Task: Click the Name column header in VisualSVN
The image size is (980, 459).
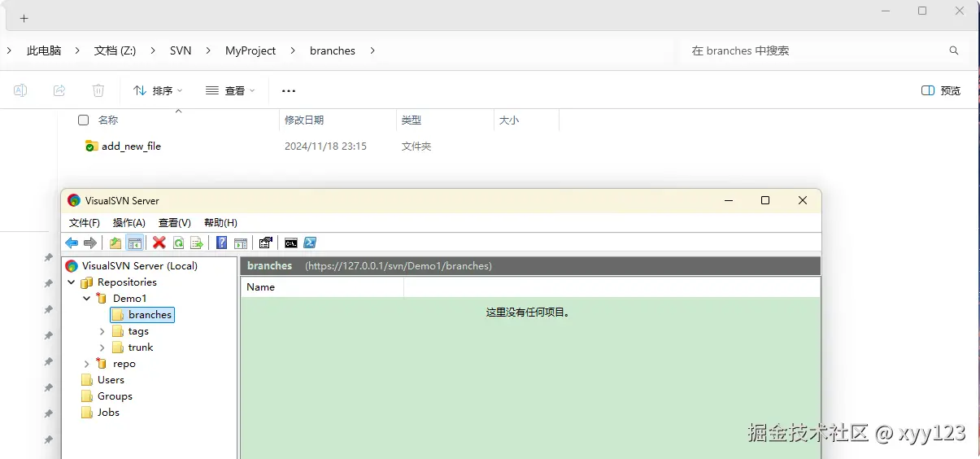Action: coord(322,287)
